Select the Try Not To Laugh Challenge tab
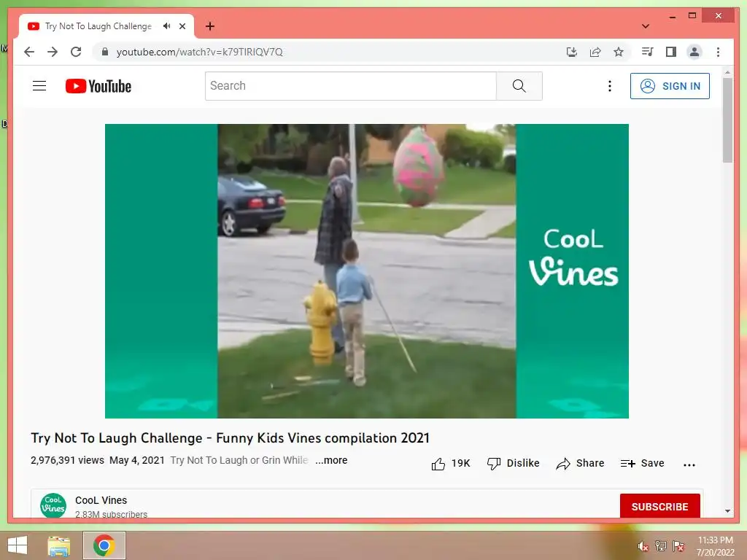The height and width of the screenshot is (560, 747). 98,26
